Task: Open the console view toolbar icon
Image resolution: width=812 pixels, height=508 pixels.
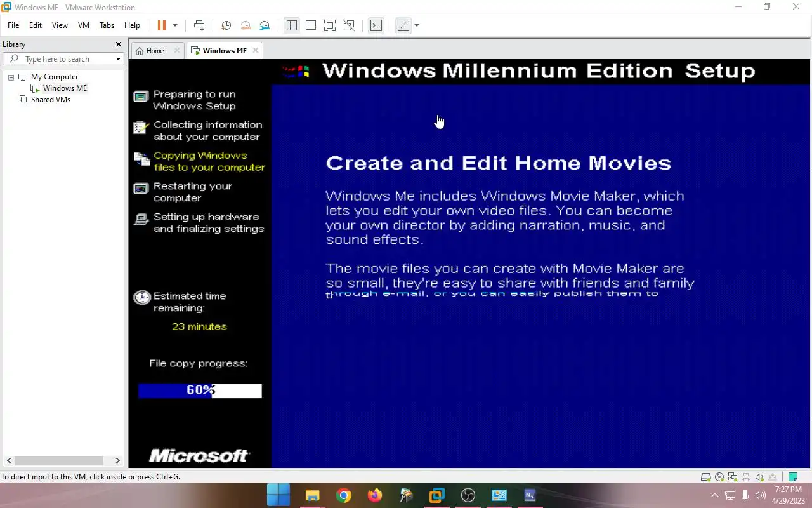Action: [376, 25]
